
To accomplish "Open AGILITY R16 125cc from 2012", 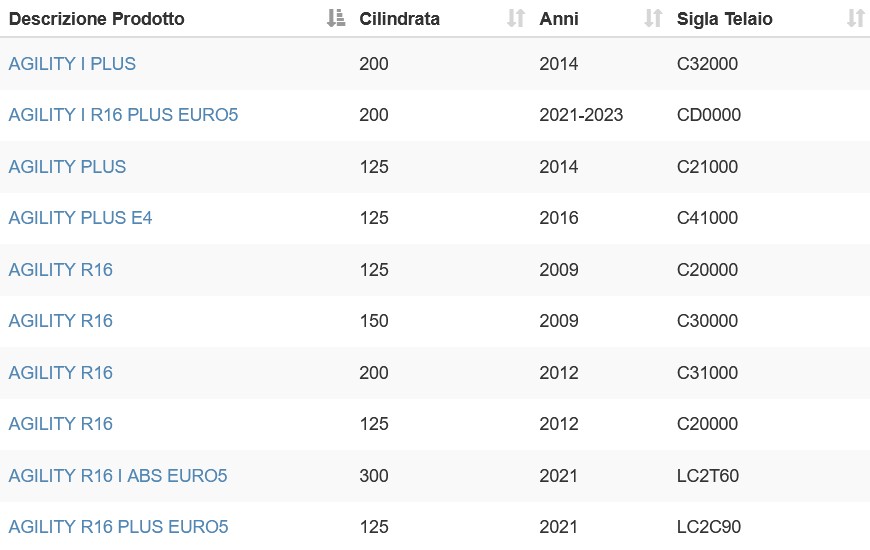I will point(60,423).
